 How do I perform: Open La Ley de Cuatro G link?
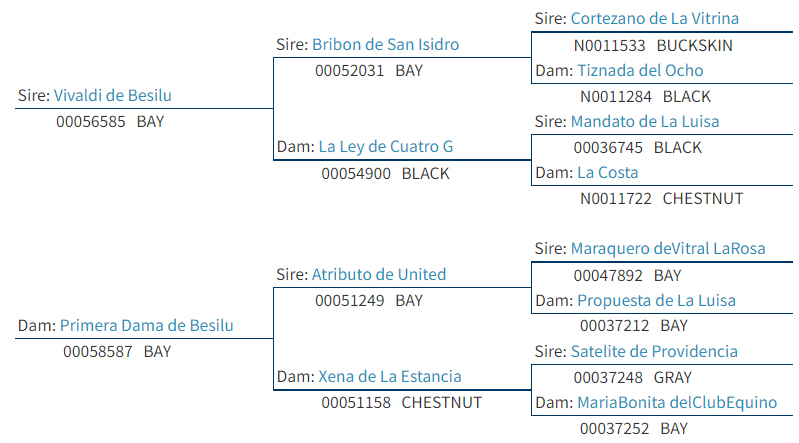pos(386,147)
